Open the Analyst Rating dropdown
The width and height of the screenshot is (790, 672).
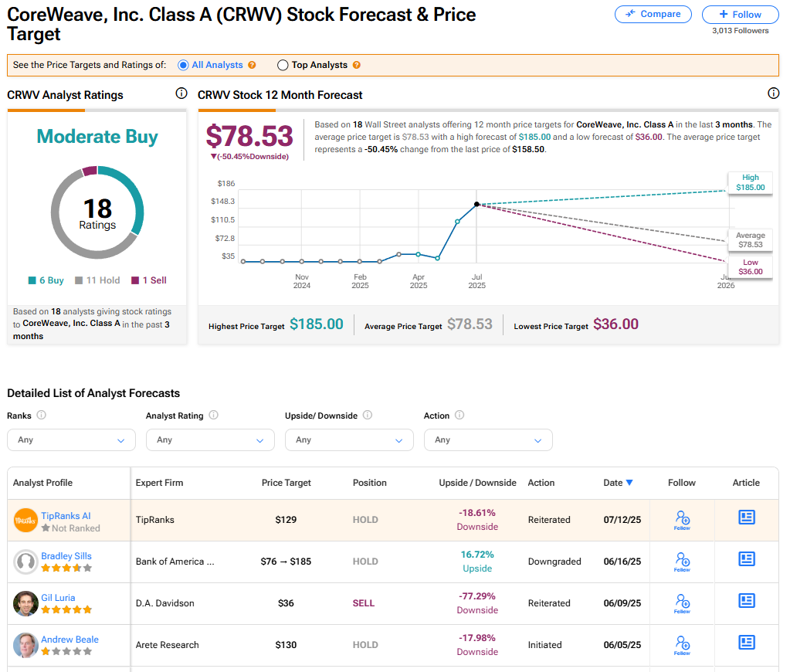(210, 440)
